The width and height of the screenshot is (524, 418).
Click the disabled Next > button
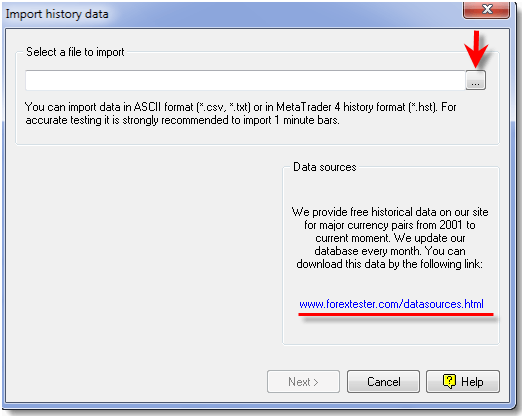[303, 381]
